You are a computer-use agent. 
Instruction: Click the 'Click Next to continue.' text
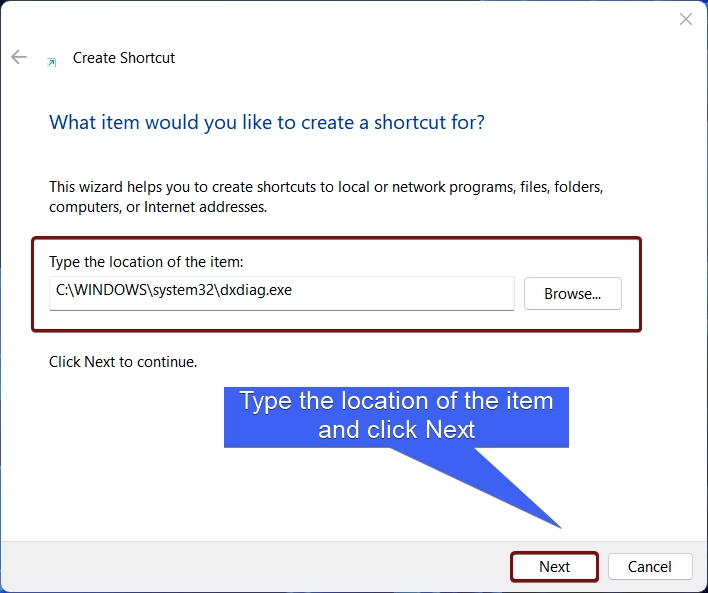[x=123, y=362]
